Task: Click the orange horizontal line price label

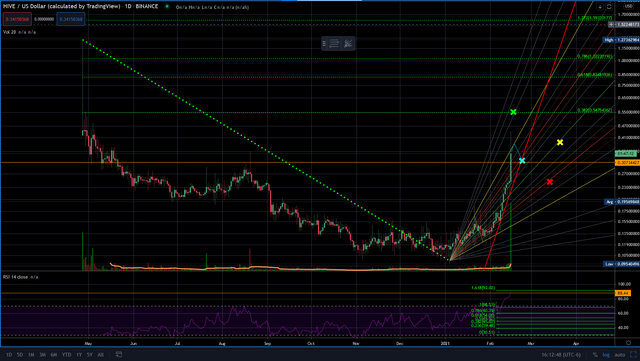Action: 627,163
